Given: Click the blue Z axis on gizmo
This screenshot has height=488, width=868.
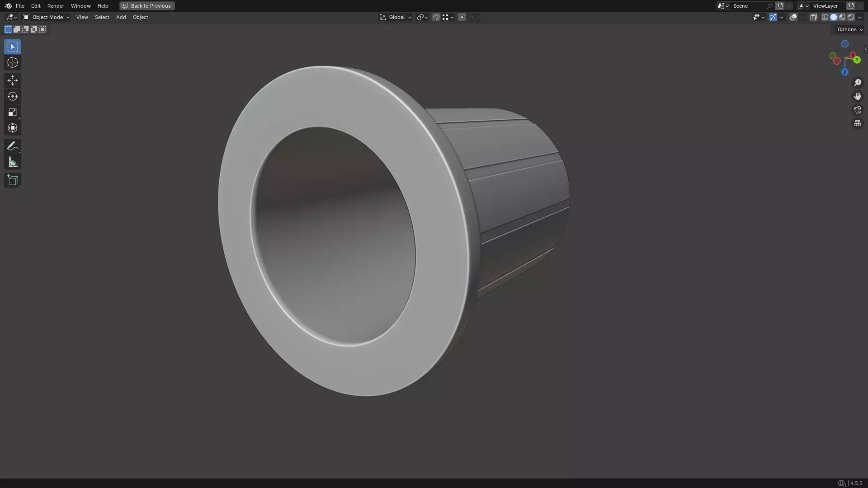Looking at the screenshot, I should pos(844,72).
